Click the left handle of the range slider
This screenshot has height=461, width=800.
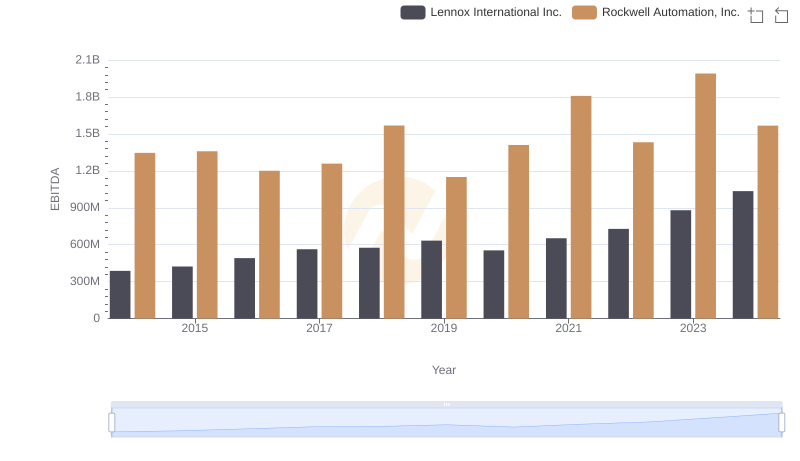[112, 423]
